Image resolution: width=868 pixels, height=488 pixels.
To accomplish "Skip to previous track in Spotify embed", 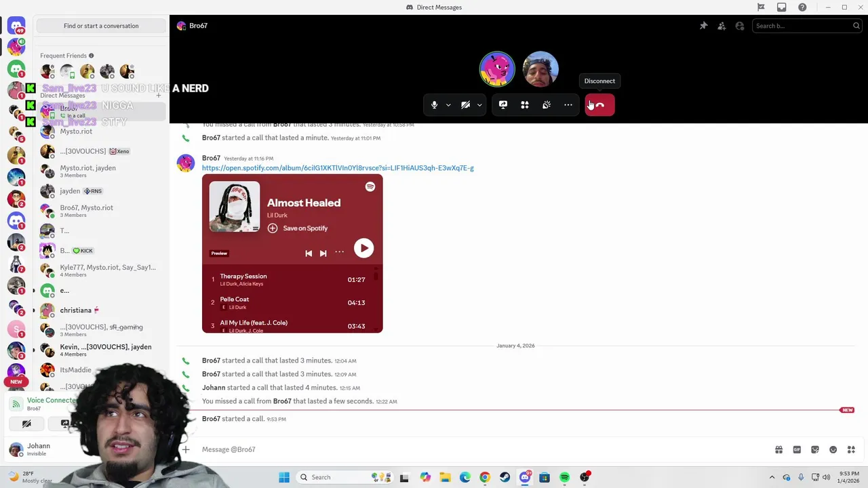I will coord(309,253).
